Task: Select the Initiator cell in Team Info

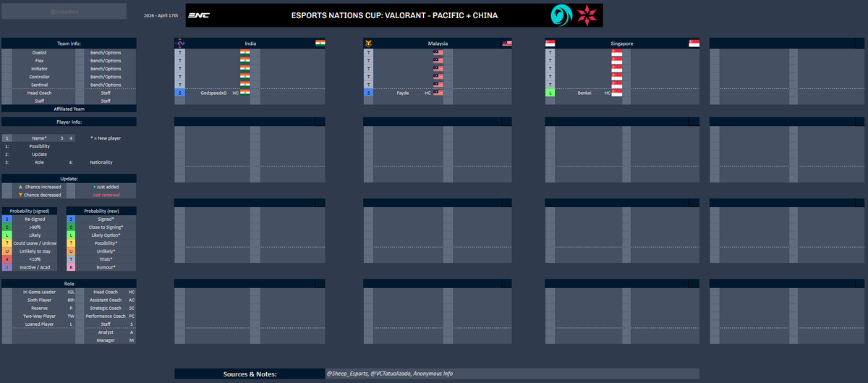Action: click(x=40, y=69)
